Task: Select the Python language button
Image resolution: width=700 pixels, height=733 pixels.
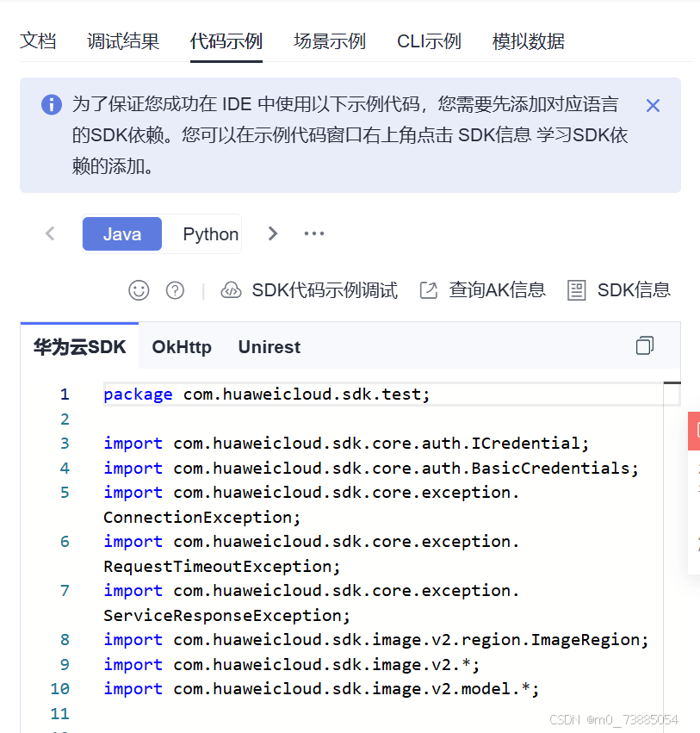Action: pyautogui.click(x=210, y=233)
